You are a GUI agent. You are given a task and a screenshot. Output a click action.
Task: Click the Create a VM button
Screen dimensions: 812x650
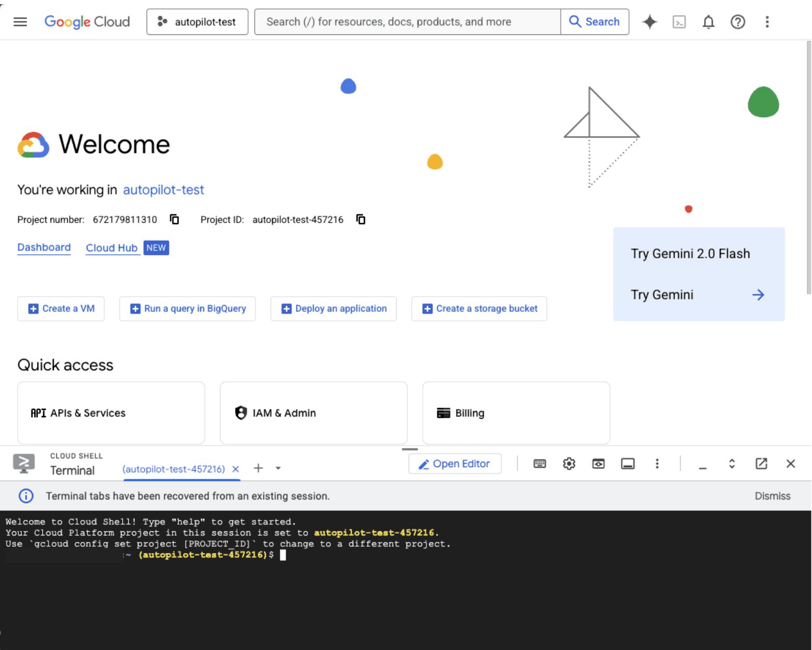[61, 309]
